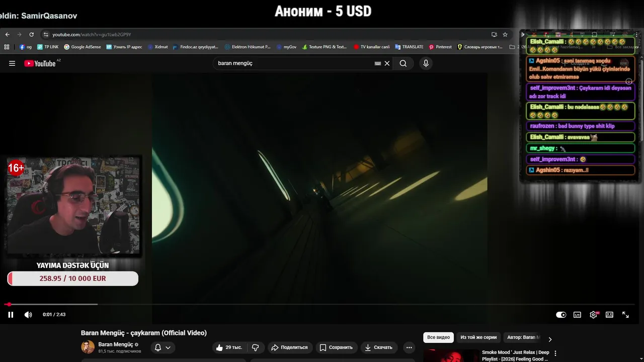Mute the video volume speaker icon
Viewport: 644px width, 362px height.
(x=28, y=315)
